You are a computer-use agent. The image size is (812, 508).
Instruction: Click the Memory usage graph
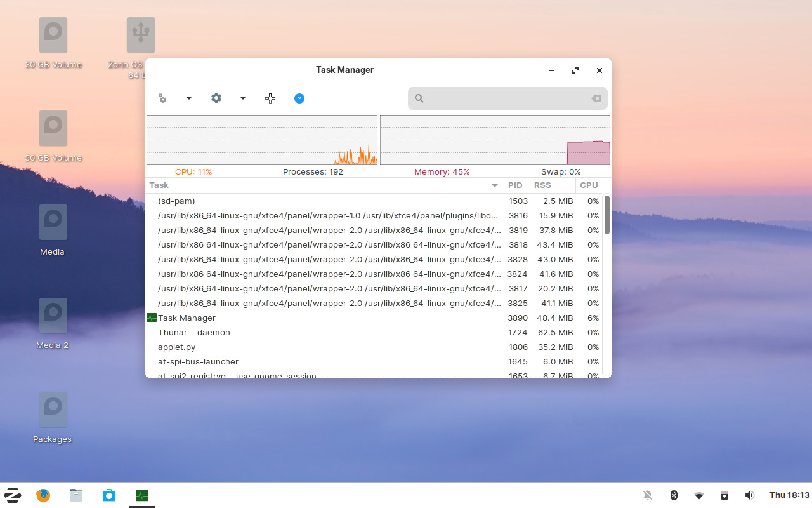pyautogui.click(x=495, y=140)
